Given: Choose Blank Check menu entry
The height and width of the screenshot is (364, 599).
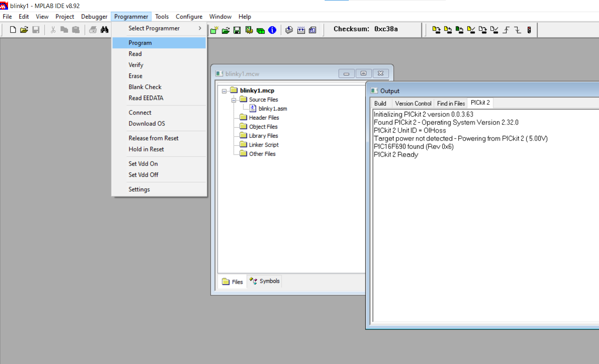Looking at the screenshot, I should click(159, 87).
